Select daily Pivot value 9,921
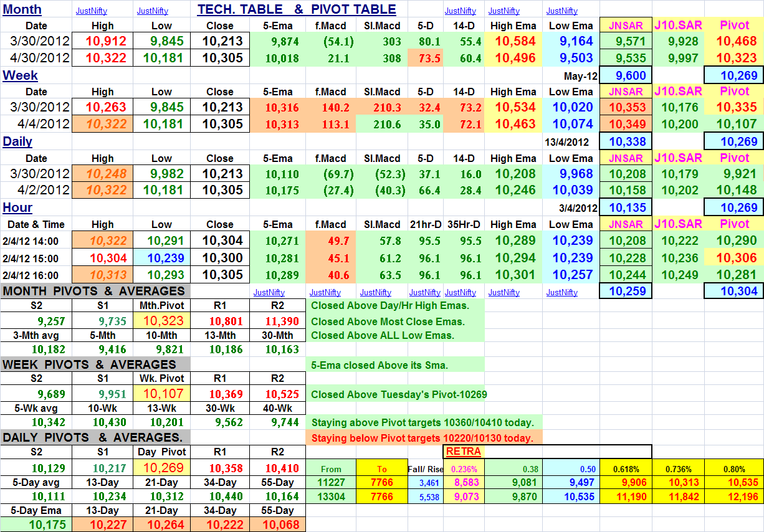The width and height of the screenshot is (764, 532). coord(734,174)
